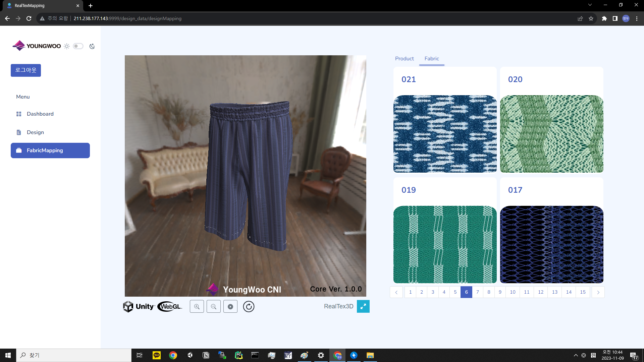Open Chrome tab search dropdown arrow
The height and width of the screenshot is (362, 644).
click(590, 5)
